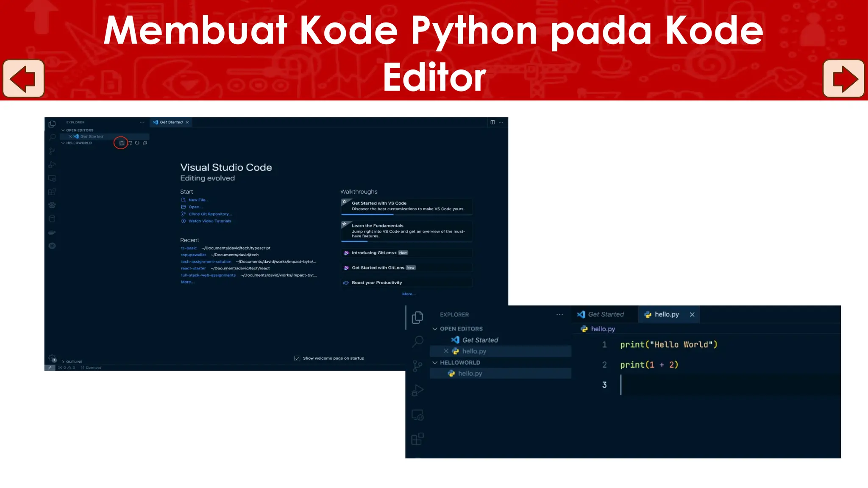Click the remote indicator icon in status bar
This screenshot has width=868, height=488.
[50, 367]
